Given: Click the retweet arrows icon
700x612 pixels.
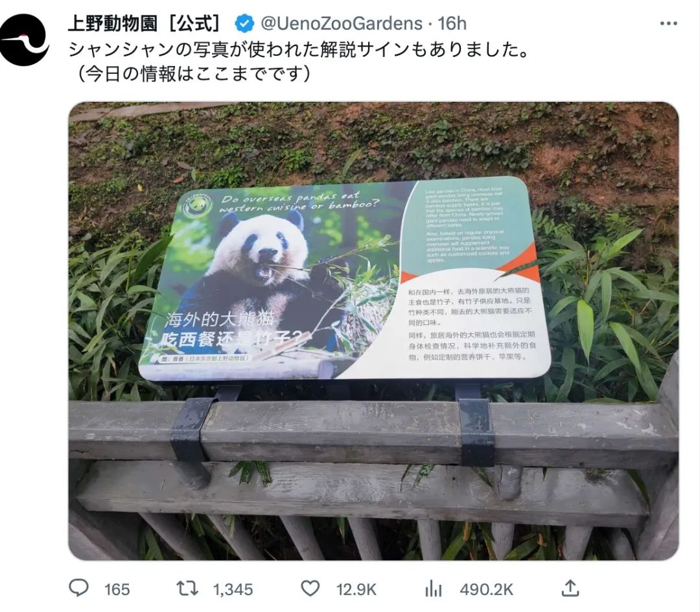Looking at the screenshot, I should click(187, 589).
